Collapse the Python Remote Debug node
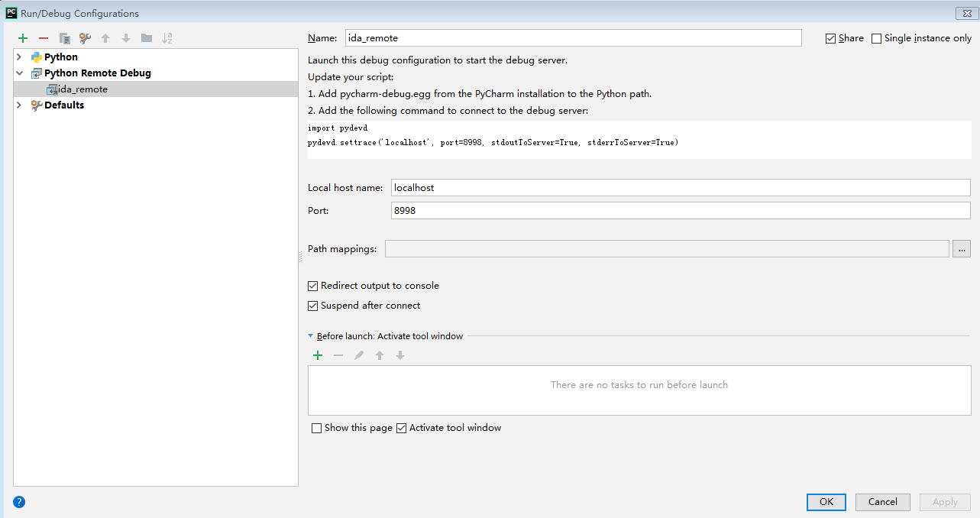 [20, 73]
